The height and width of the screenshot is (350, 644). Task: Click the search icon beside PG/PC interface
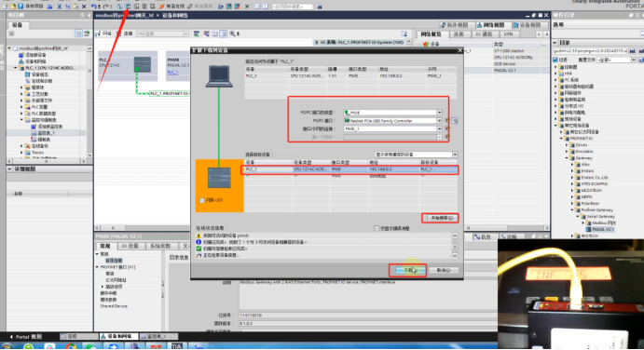455,121
